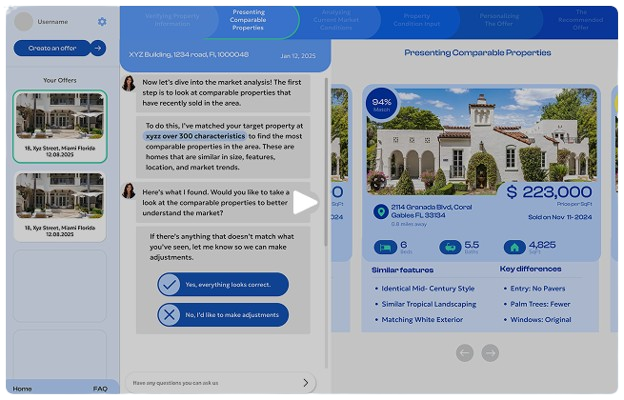Click the location pin icon by the address
624x400 pixels.
[x=381, y=211]
